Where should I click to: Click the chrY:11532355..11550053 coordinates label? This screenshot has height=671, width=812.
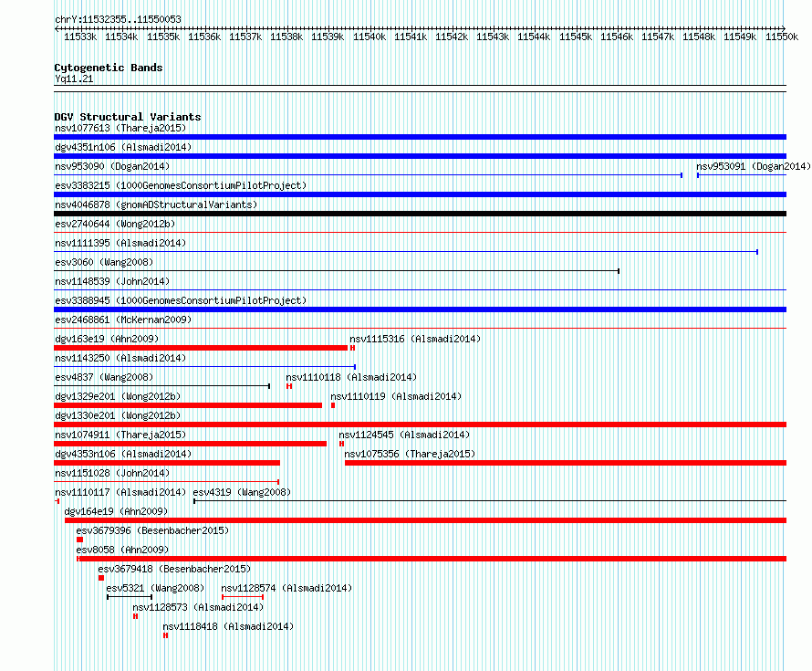pos(118,19)
